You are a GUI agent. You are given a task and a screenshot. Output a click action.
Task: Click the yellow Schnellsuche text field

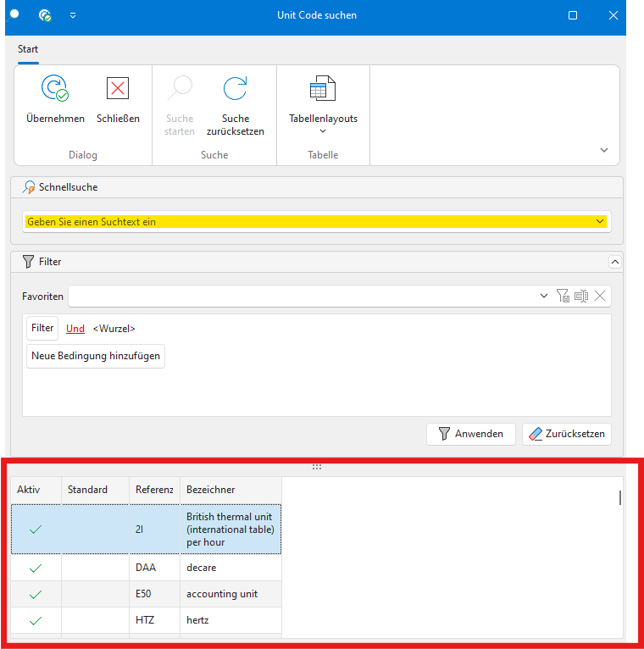point(305,222)
